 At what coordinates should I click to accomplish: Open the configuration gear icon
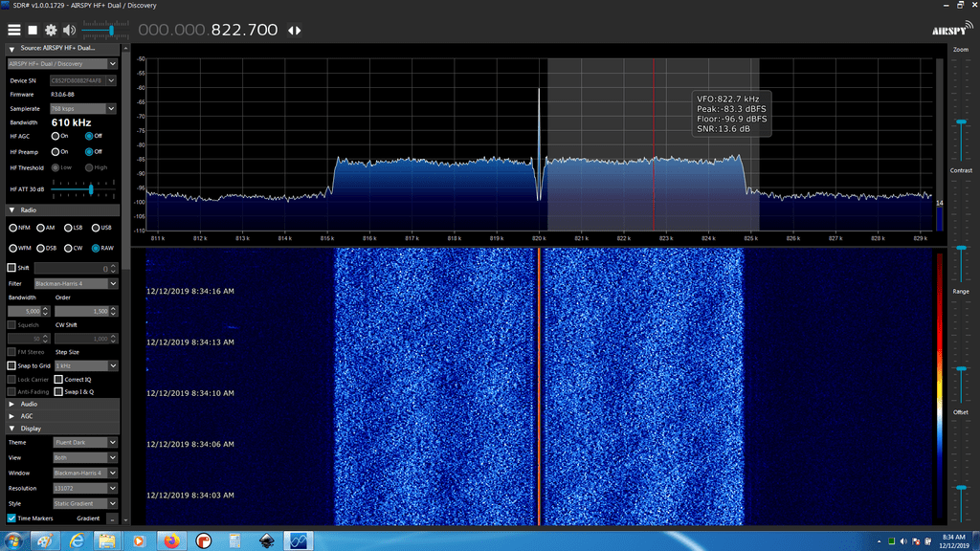(x=50, y=30)
